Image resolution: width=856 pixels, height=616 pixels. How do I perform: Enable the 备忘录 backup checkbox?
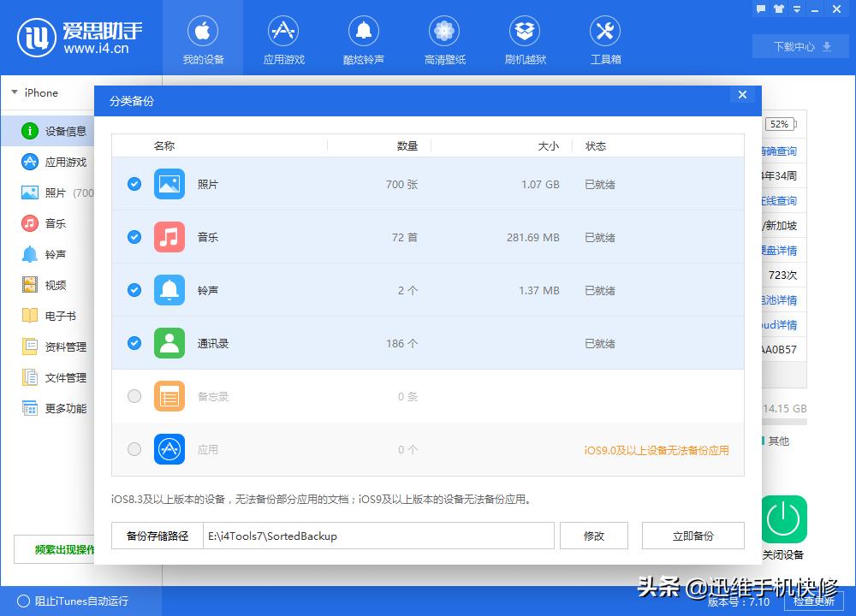pyautogui.click(x=134, y=396)
